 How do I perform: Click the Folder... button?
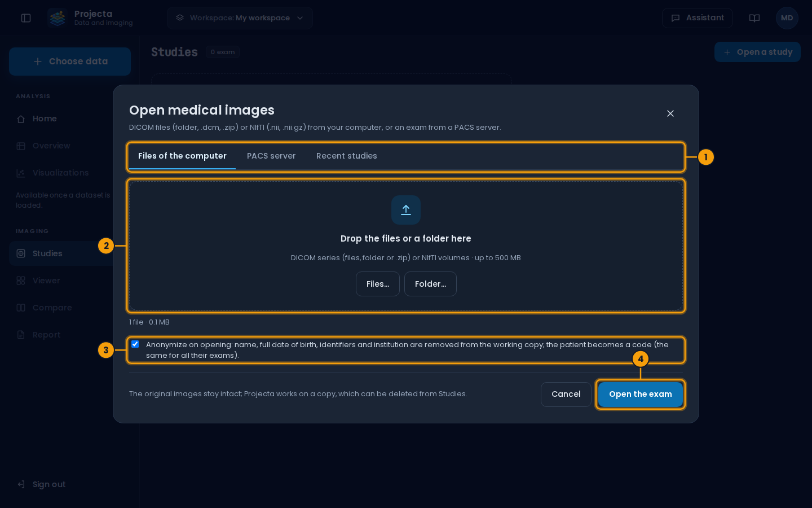430,284
